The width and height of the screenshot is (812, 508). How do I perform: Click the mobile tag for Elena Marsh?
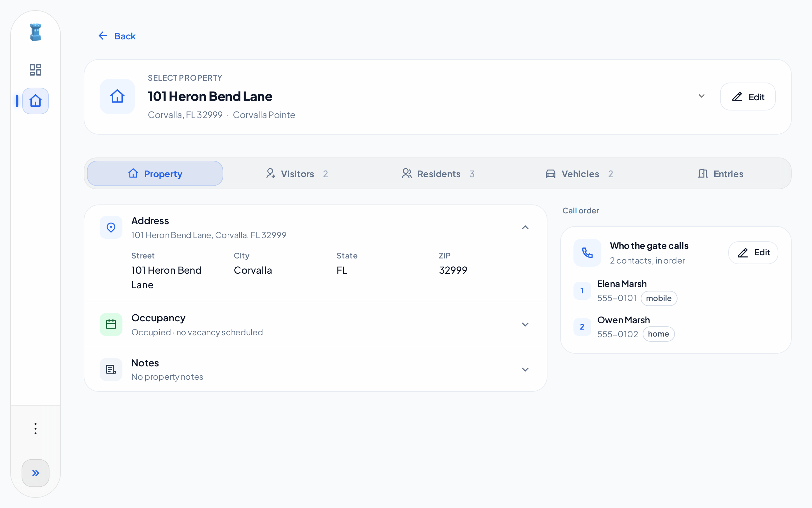[659, 298]
